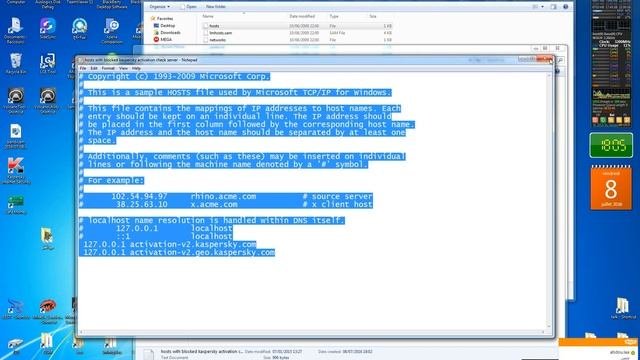Click the search magnifier behind Notepad

[560, 60]
